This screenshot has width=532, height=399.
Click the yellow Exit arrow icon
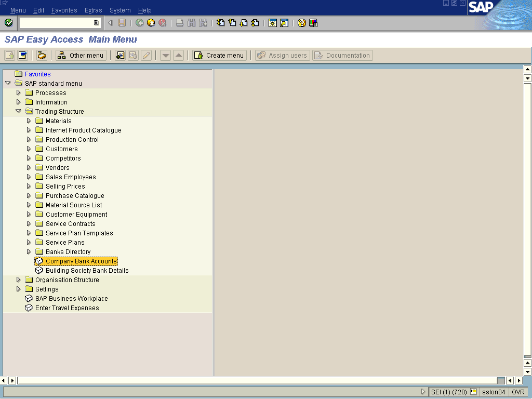coord(151,23)
